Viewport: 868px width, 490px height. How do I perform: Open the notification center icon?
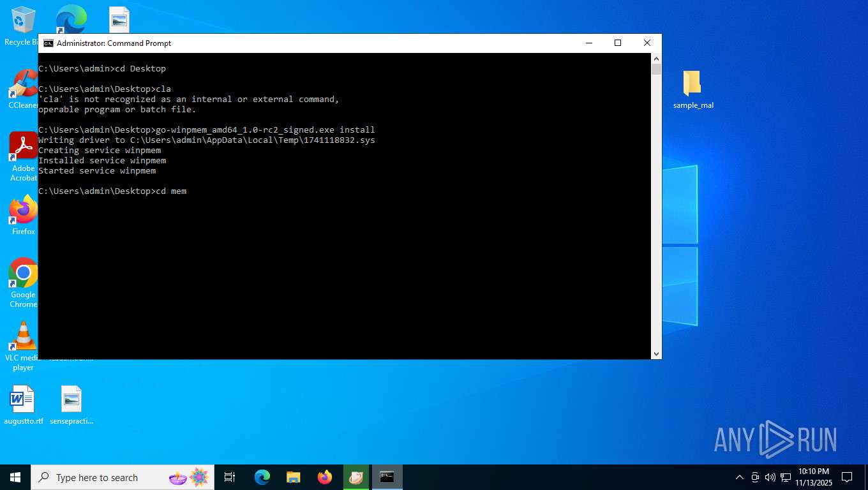pyautogui.click(x=847, y=477)
